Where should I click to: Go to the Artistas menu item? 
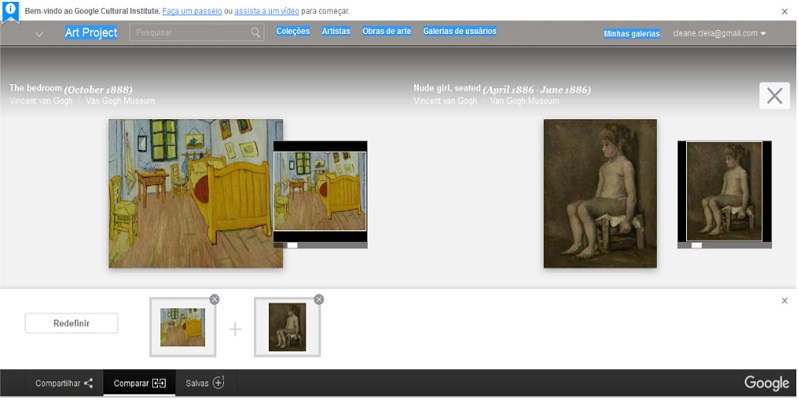[x=336, y=32]
